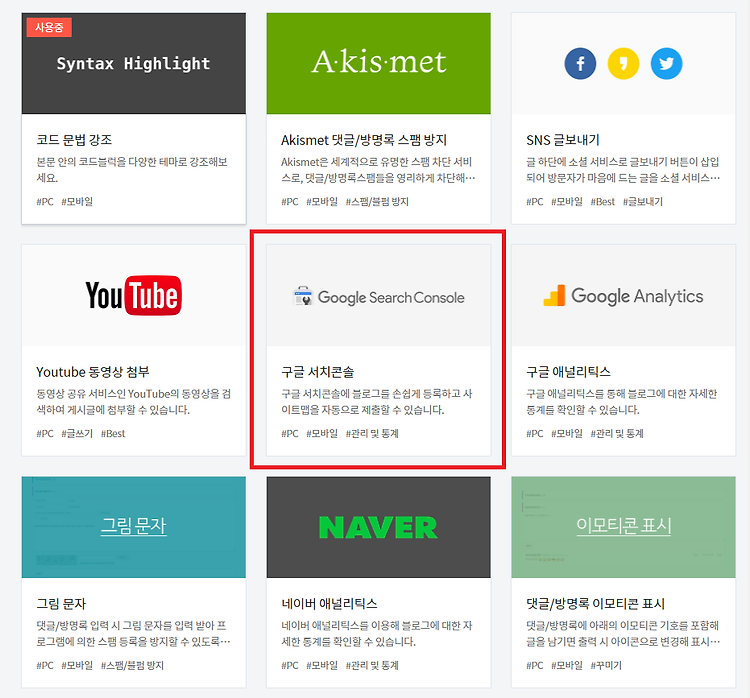Click the Akismet green banner
Viewport: 750px width, 698px height.
(378, 63)
